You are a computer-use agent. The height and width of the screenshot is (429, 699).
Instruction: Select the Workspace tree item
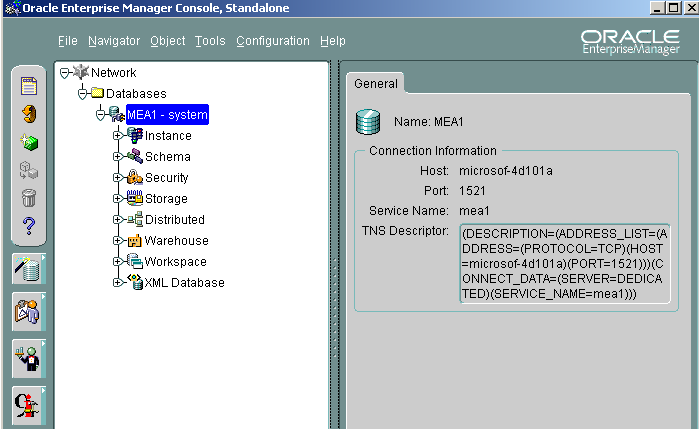[x=175, y=261]
